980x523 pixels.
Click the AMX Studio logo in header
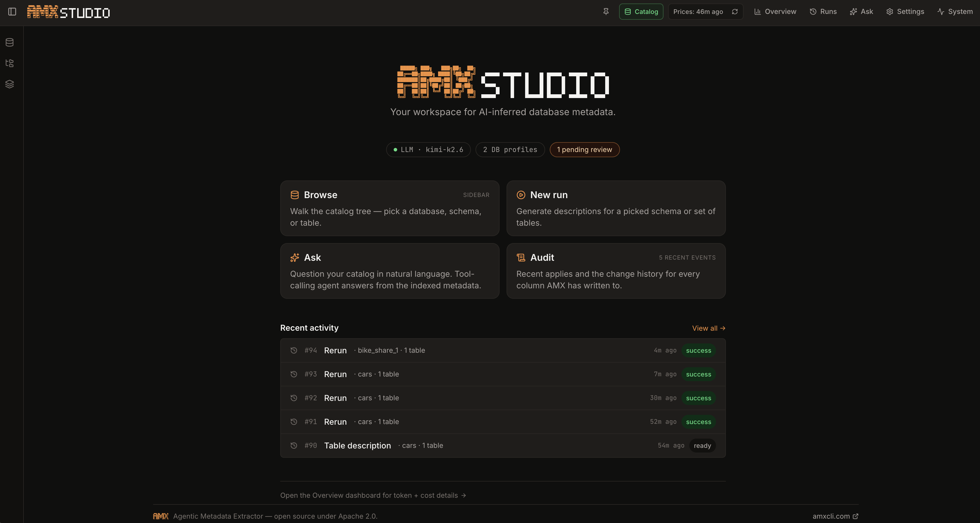point(68,12)
